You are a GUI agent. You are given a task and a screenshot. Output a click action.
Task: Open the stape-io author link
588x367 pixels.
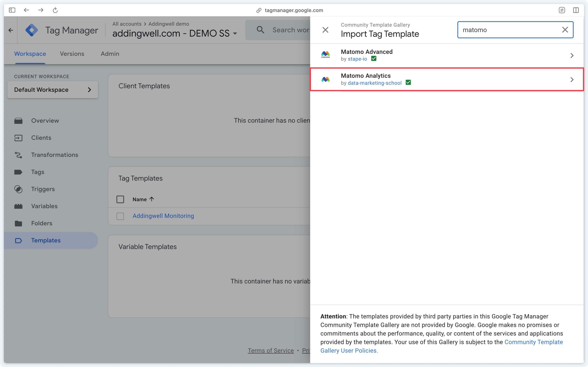(x=357, y=59)
